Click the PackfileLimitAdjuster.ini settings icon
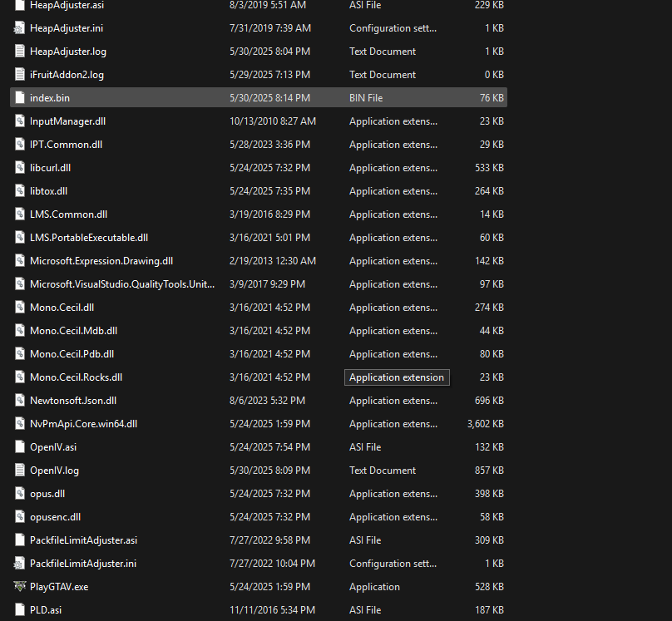The height and width of the screenshot is (621, 672). coord(20,563)
